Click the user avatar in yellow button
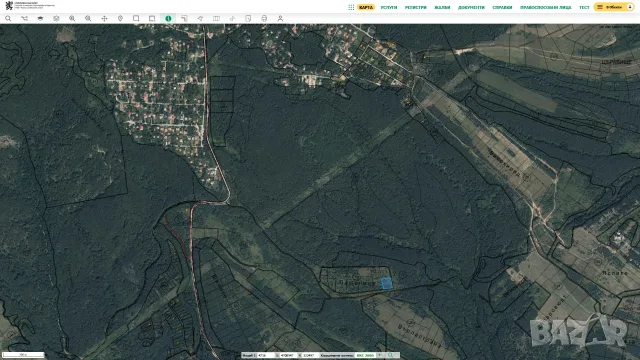 [630, 7]
